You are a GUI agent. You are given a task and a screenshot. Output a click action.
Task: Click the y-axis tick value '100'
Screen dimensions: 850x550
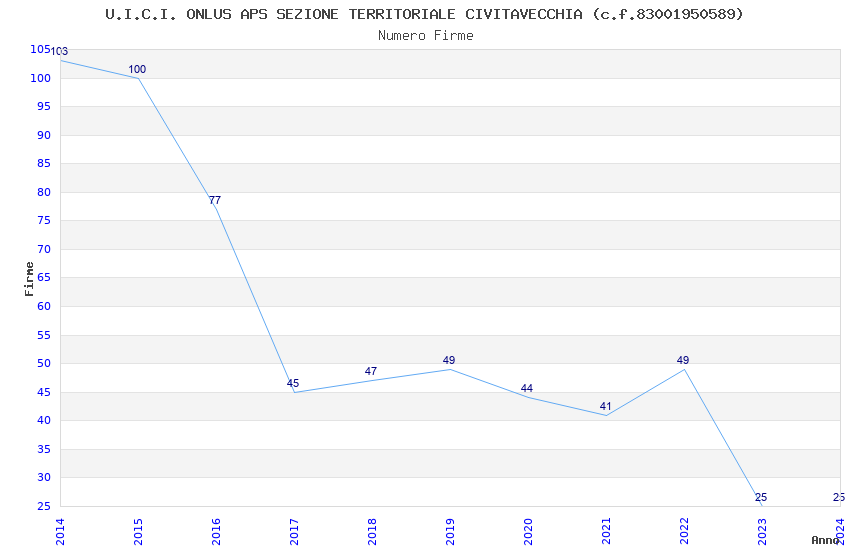coord(40,79)
